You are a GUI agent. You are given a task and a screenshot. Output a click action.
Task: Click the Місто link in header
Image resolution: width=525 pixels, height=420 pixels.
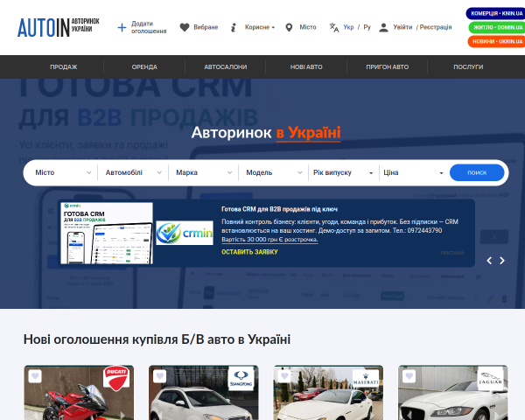[308, 27]
